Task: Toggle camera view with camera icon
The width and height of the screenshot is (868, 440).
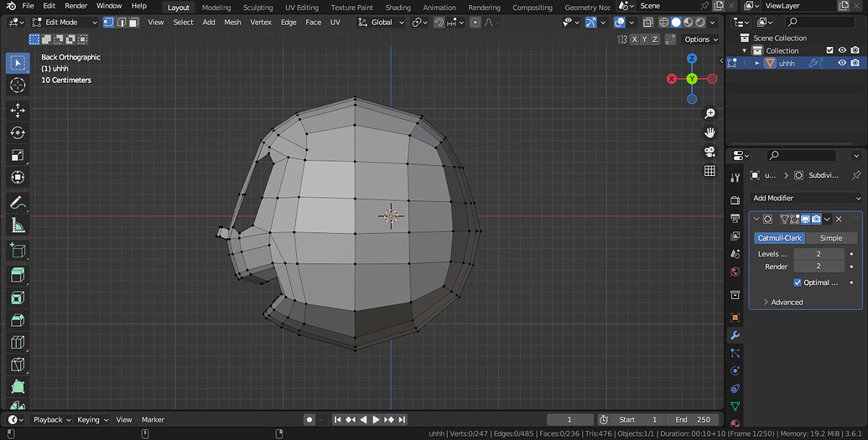Action: pyautogui.click(x=709, y=152)
